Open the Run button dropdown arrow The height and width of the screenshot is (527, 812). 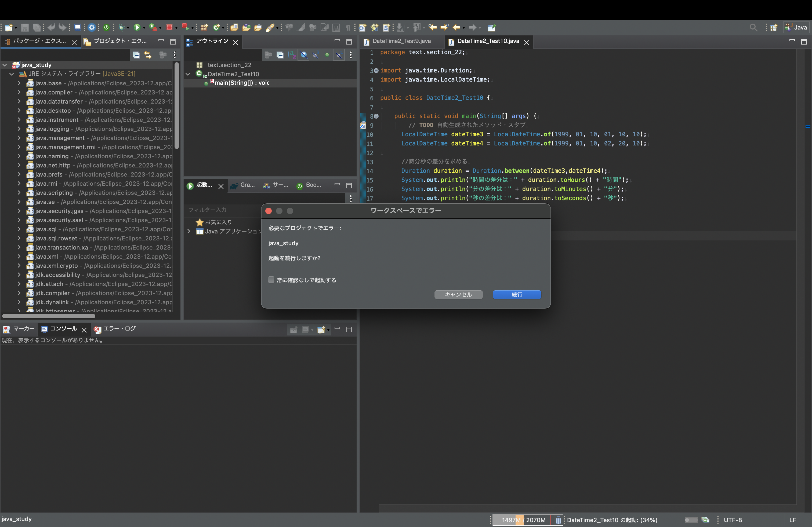(x=144, y=28)
